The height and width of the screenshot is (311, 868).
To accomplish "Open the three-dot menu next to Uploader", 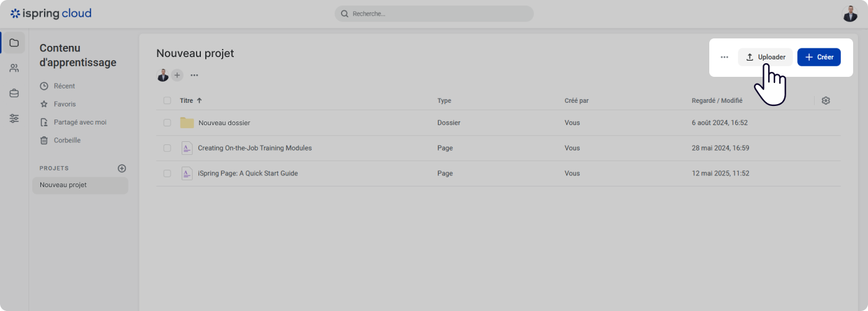I will click(x=724, y=57).
